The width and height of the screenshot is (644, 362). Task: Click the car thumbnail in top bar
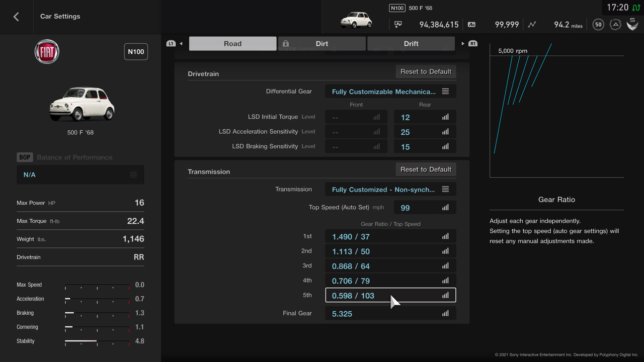[356, 20]
